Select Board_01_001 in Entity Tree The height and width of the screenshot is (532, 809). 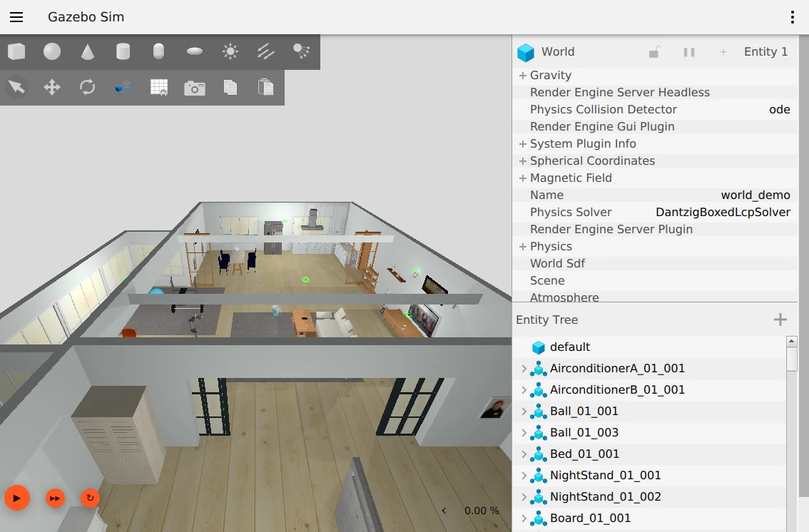tap(649, 518)
